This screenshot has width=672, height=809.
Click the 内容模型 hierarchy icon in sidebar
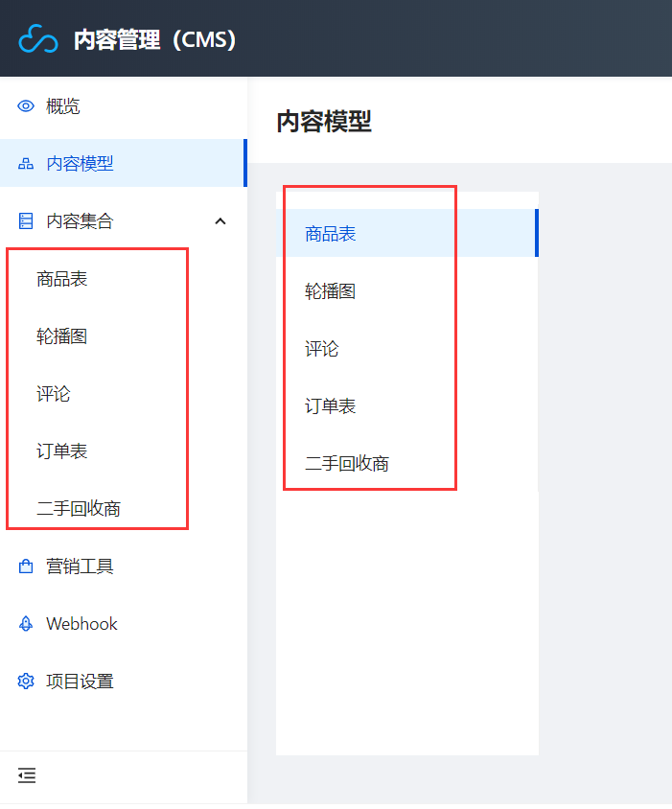26,164
